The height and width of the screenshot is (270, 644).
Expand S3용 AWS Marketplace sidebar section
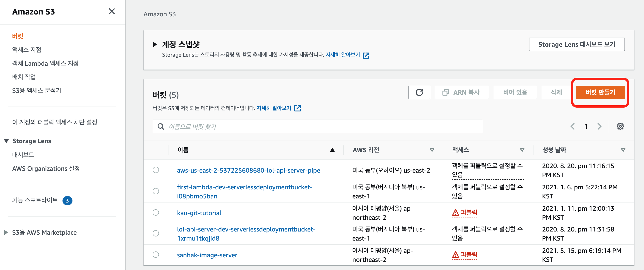(6, 232)
